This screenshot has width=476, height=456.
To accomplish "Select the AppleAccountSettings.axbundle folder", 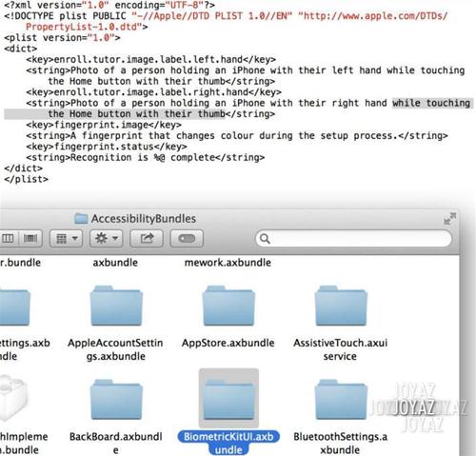I will (116, 306).
